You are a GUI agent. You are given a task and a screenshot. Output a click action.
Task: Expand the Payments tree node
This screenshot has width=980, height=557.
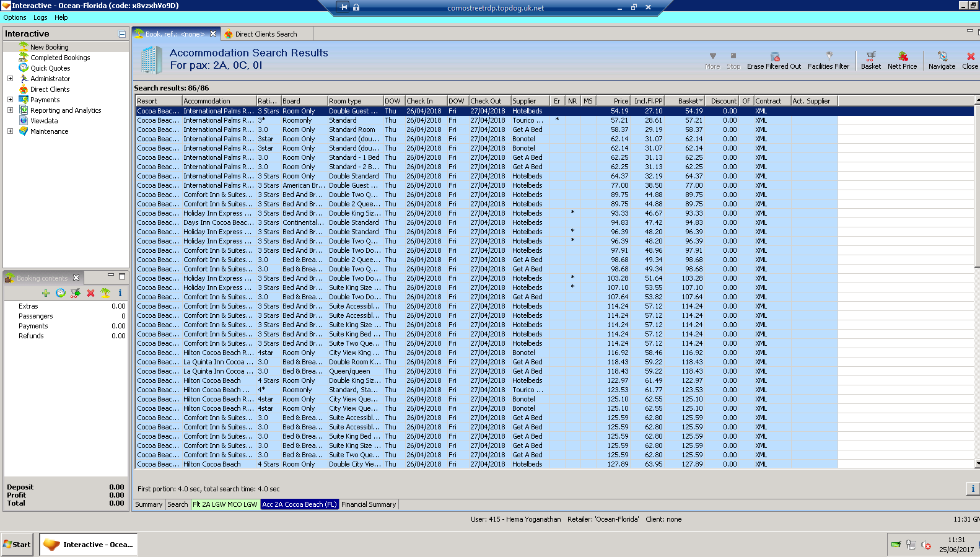[10, 100]
